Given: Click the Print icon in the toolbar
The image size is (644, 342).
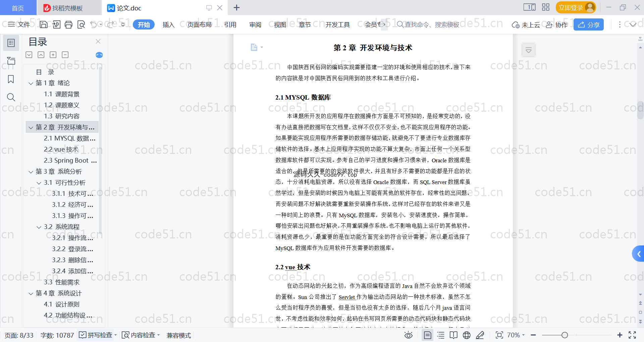Looking at the screenshot, I should pos(68,24).
